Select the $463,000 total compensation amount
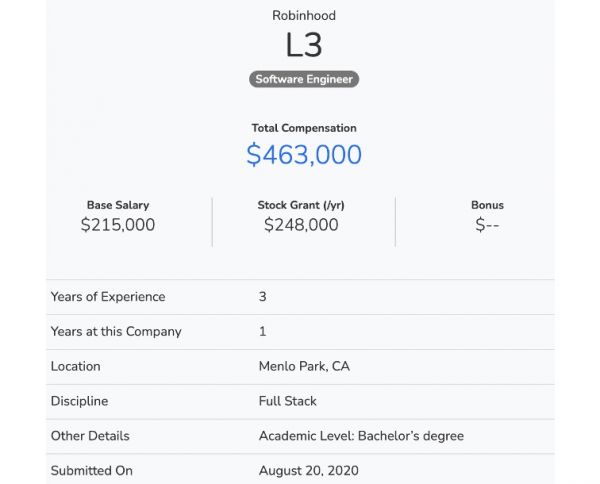Viewport: 600px width, 484px height. point(304,155)
